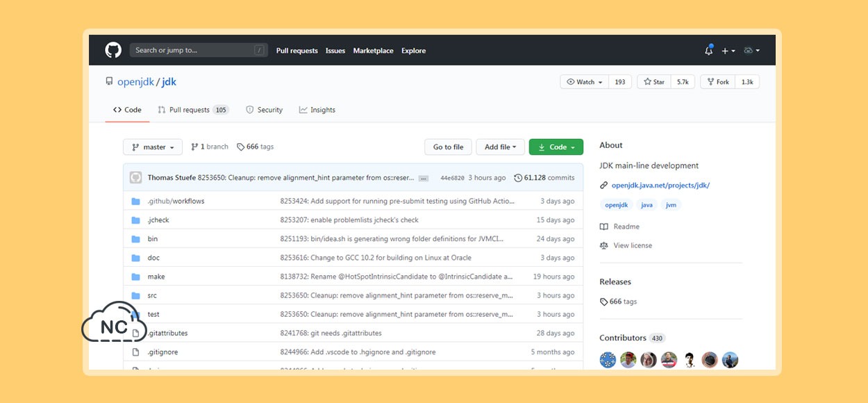Open the jdk repository name link
This screenshot has width=868, height=403.
tap(169, 82)
